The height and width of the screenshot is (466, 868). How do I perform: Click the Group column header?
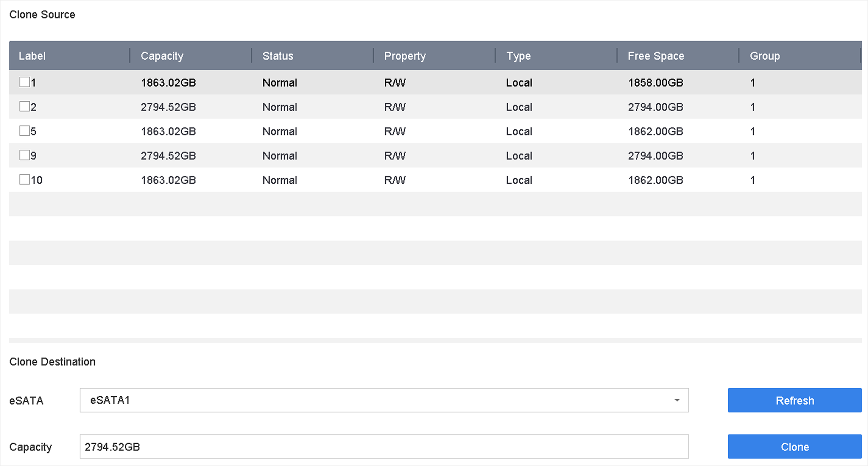tap(764, 56)
